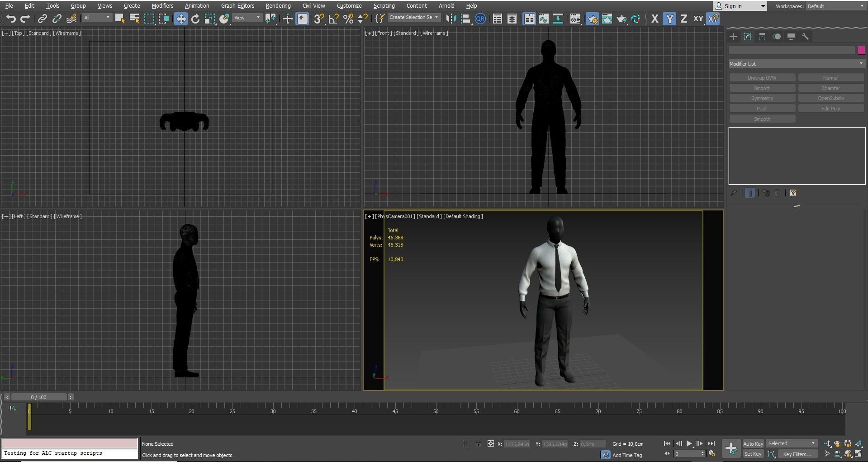Click the Mirror tool icon
The height and width of the screenshot is (462, 868).
[451, 19]
